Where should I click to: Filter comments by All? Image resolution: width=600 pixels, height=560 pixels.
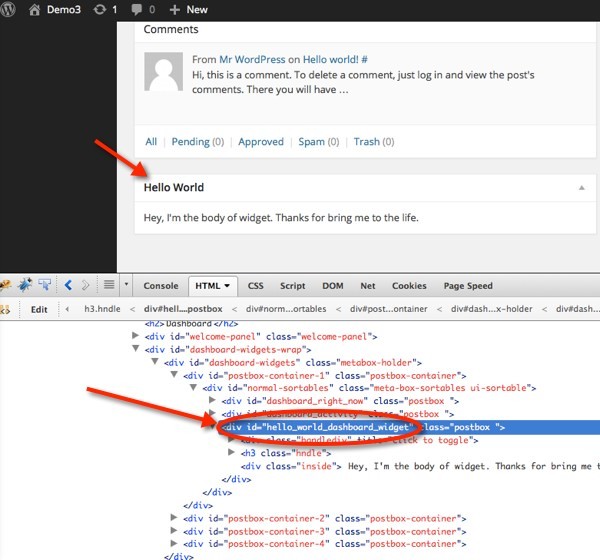tap(151, 142)
